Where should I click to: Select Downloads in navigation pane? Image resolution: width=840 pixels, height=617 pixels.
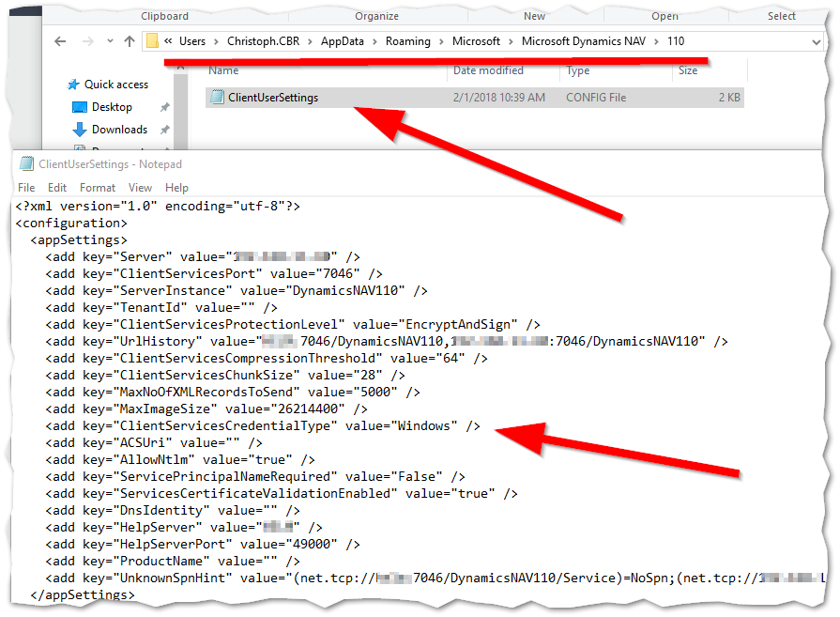(119, 130)
